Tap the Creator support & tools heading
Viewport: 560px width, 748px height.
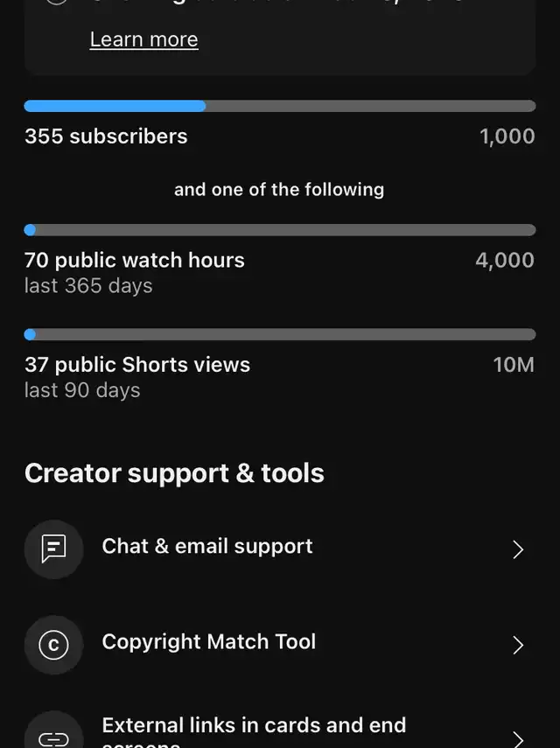pos(175,473)
